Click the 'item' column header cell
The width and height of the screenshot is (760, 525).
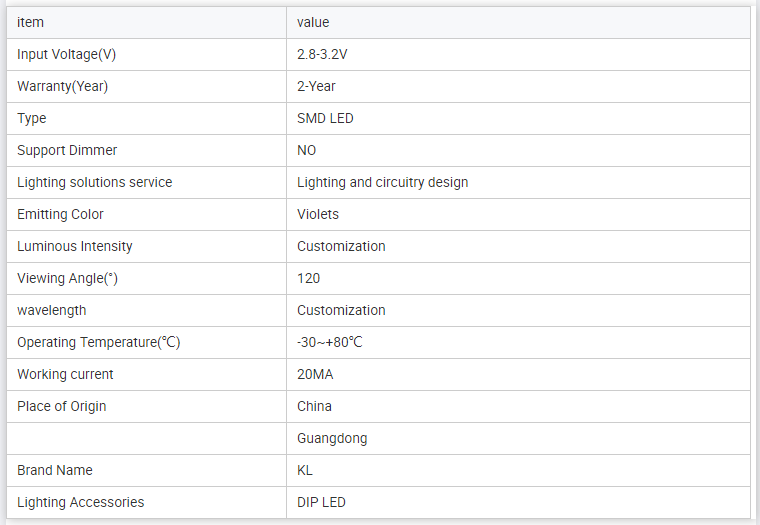[30, 22]
